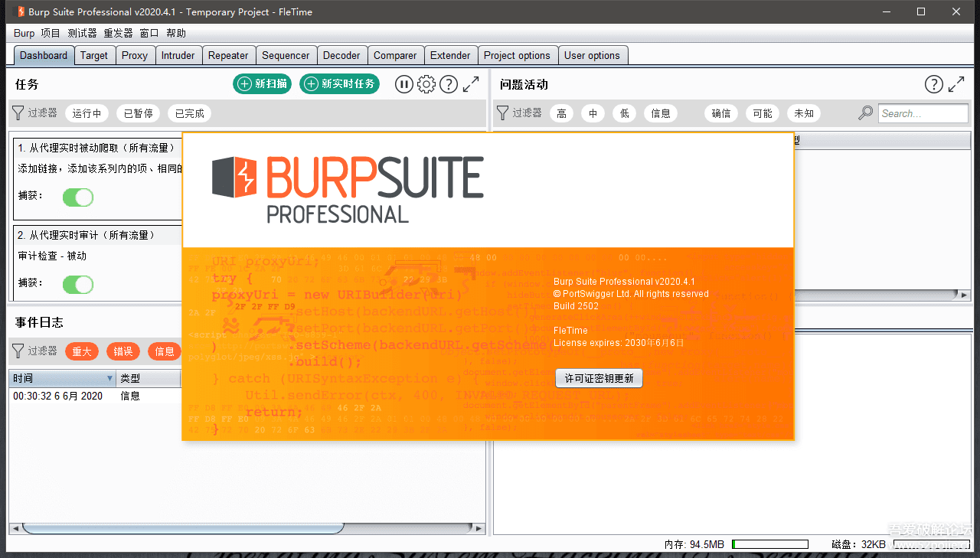This screenshot has width=980, height=558.
Task: Open the Intruder tab
Action: (178, 55)
